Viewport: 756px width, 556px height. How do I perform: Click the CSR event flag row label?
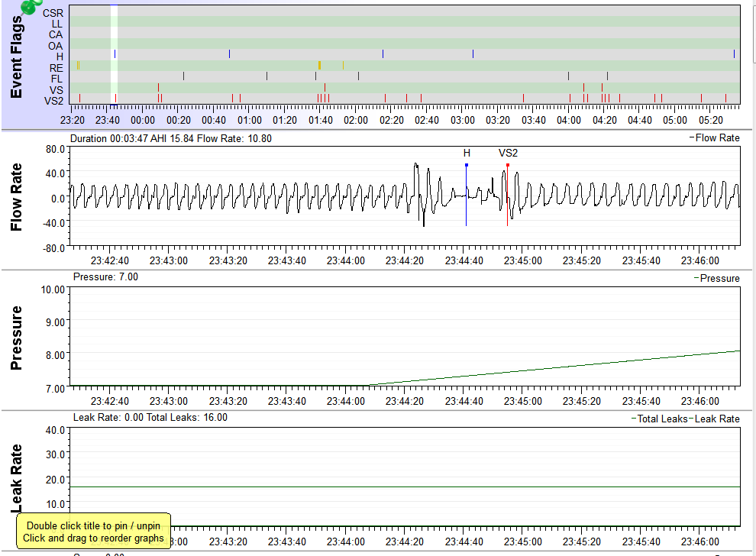pos(53,13)
